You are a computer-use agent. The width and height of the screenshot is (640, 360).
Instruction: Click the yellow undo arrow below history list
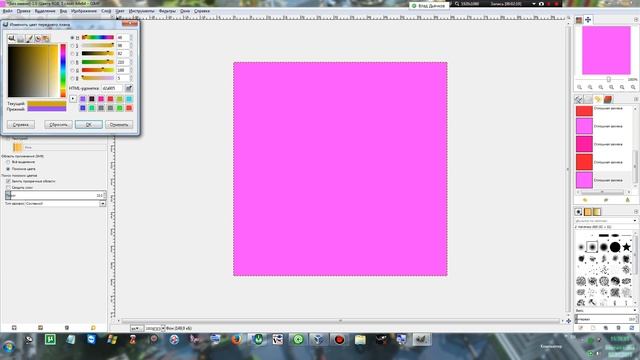coord(585,200)
